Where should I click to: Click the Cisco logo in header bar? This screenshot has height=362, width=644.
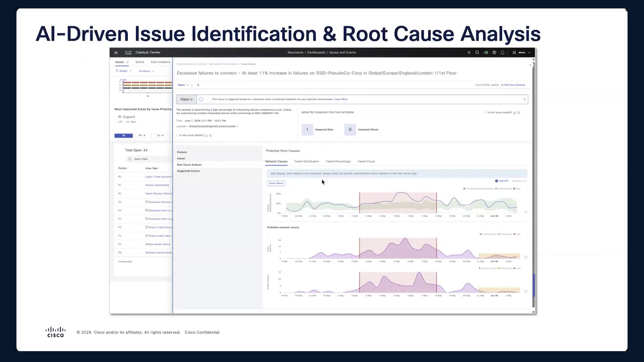click(128, 53)
